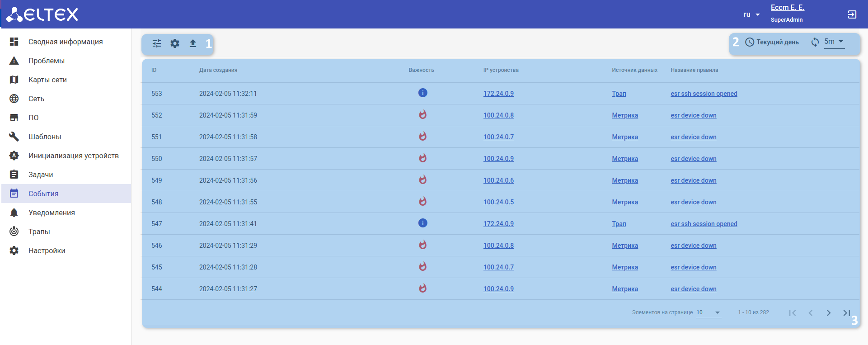868x345 pixels.
Task: Open esr ssh session opened rule for event 547
Action: (x=704, y=224)
